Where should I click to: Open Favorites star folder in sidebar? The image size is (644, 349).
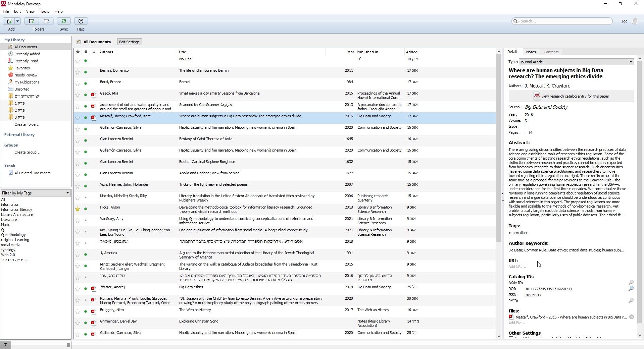click(x=22, y=68)
